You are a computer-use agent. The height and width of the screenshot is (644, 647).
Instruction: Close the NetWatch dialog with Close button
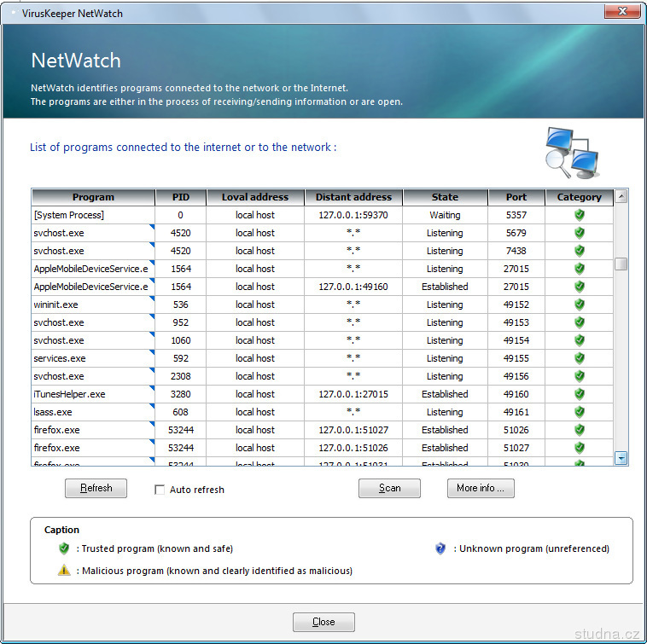coord(323,622)
